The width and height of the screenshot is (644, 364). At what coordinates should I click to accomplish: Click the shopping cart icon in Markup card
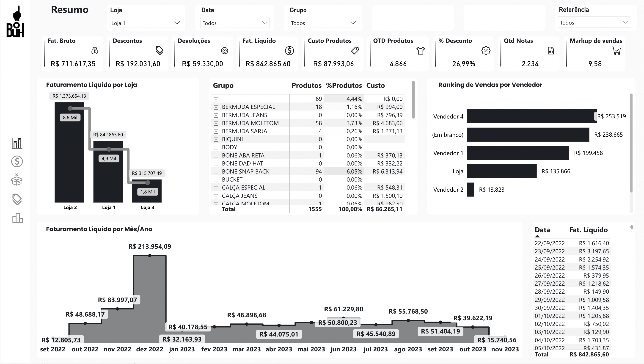click(x=616, y=51)
